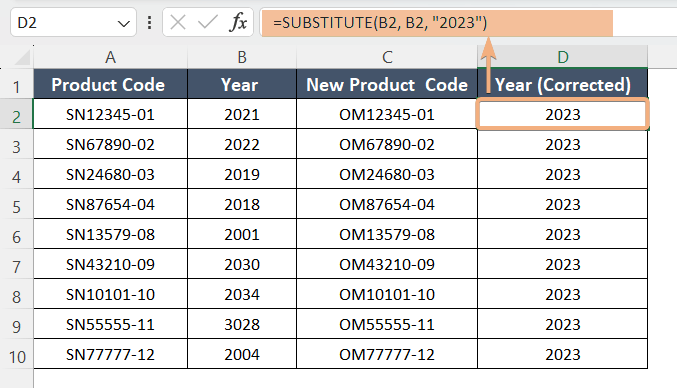Select cell containing OM10101-10
Screen dimensions: 677x388
pyautogui.click(x=387, y=294)
